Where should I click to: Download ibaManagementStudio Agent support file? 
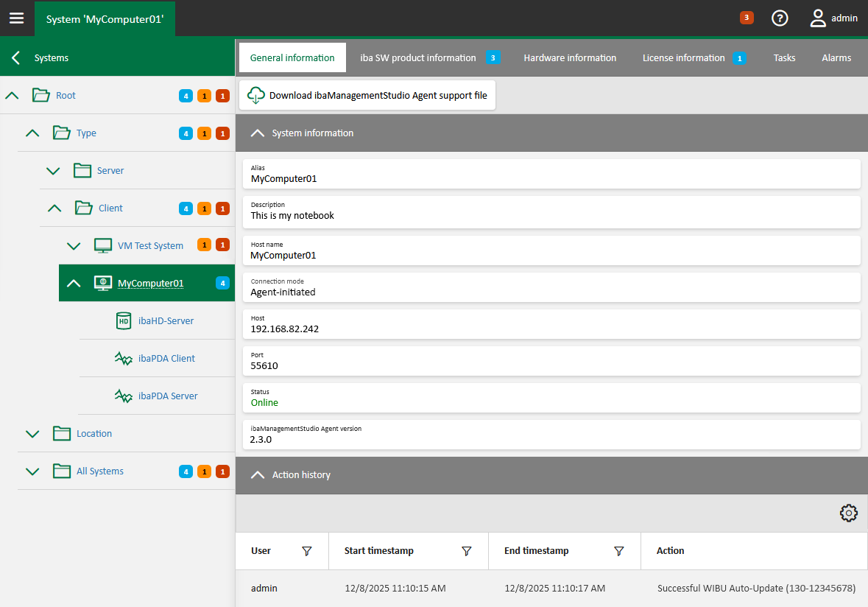click(367, 96)
